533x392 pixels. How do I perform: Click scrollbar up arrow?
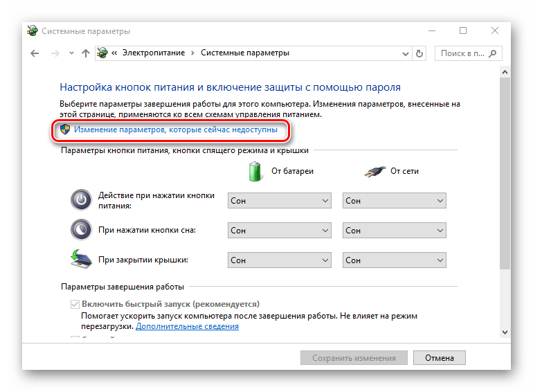505,72
